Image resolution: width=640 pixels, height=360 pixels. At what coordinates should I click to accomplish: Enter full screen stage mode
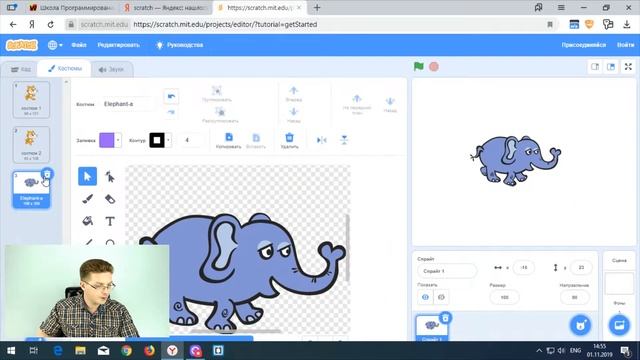tap(628, 67)
